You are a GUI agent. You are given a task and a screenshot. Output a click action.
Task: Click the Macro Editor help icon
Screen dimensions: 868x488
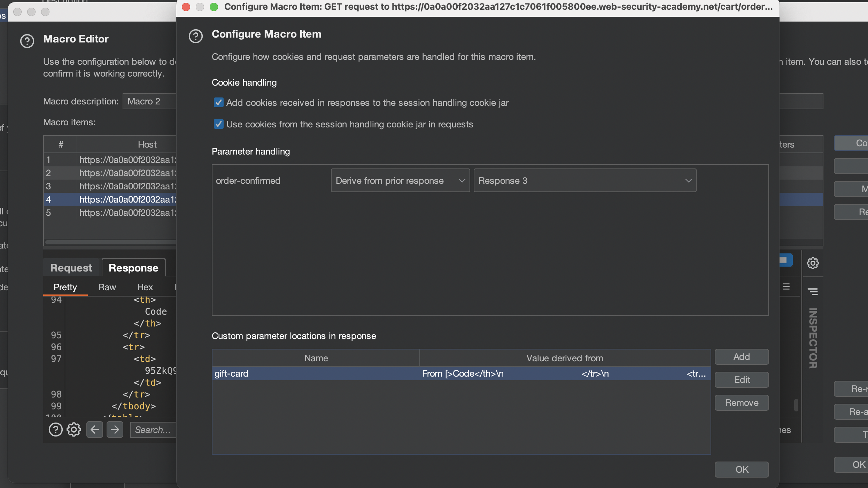[27, 41]
